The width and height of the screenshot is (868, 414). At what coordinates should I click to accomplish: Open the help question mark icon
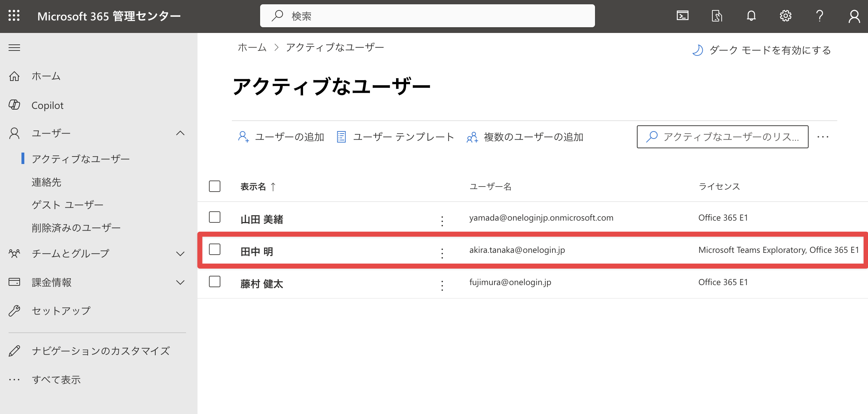819,16
